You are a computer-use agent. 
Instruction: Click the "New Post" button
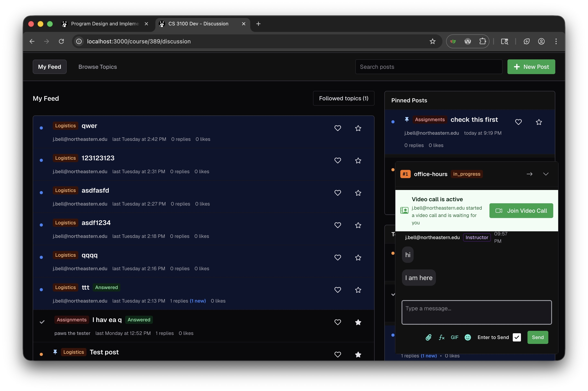[x=531, y=67]
